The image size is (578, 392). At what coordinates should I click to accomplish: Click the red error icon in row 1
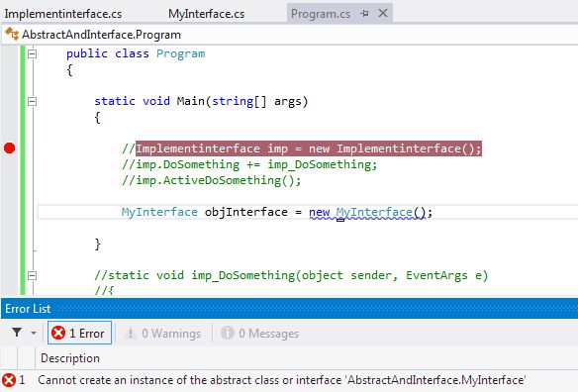tap(9, 380)
